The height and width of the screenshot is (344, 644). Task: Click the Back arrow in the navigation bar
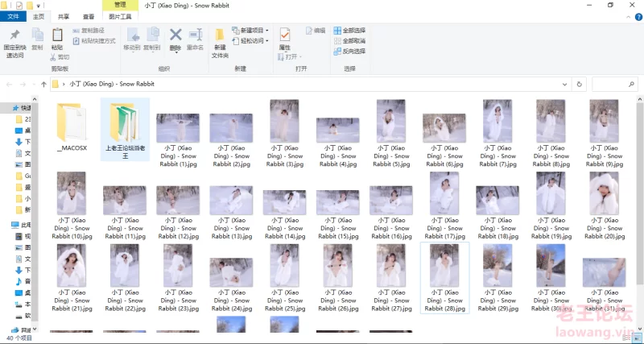(x=9, y=85)
